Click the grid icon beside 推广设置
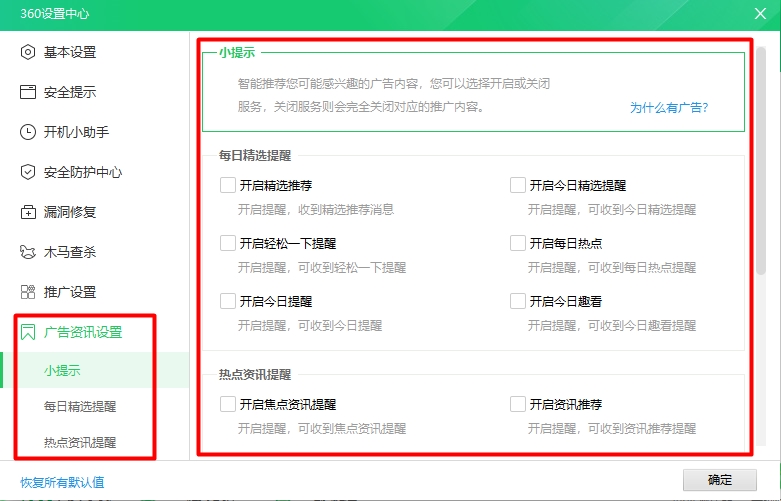Image resolution: width=781 pixels, height=501 pixels. click(28, 292)
